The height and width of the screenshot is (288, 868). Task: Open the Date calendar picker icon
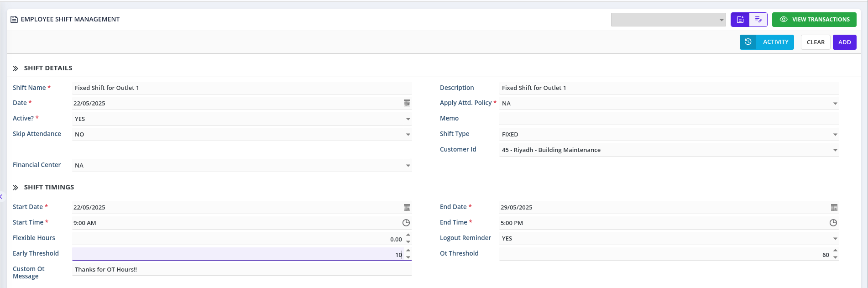pyautogui.click(x=407, y=103)
